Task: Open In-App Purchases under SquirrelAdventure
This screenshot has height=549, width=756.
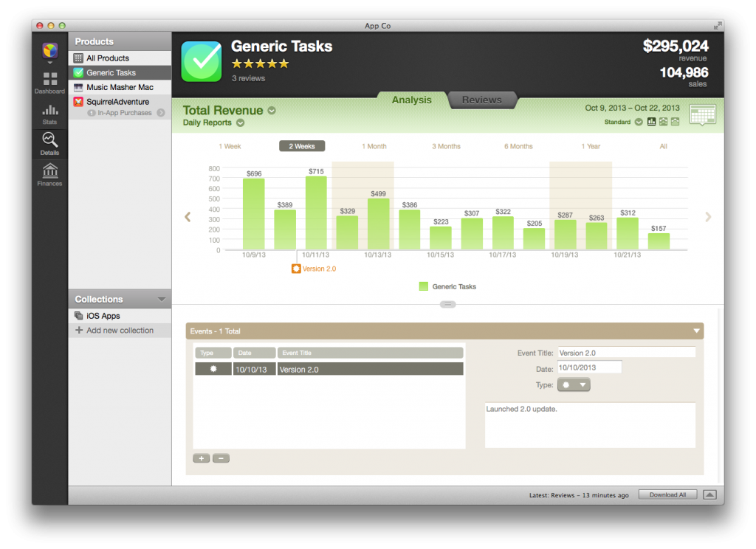Action: (x=124, y=113)
